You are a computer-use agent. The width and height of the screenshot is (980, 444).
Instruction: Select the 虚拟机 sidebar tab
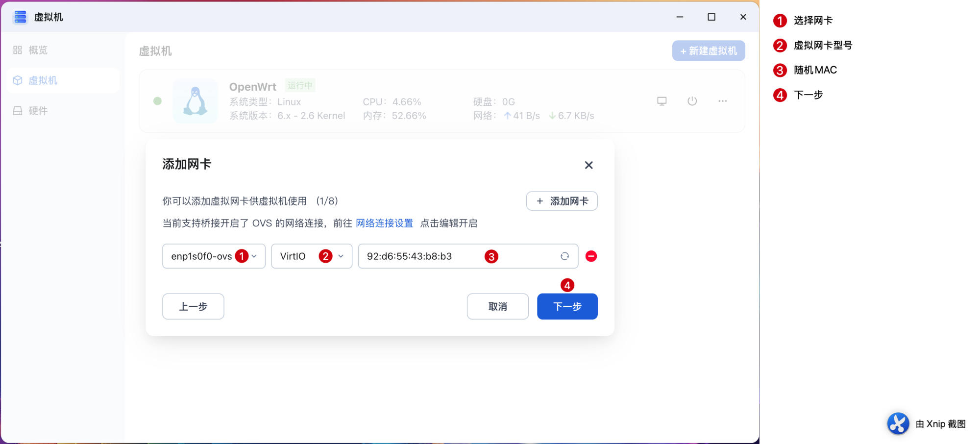(42, 80)
